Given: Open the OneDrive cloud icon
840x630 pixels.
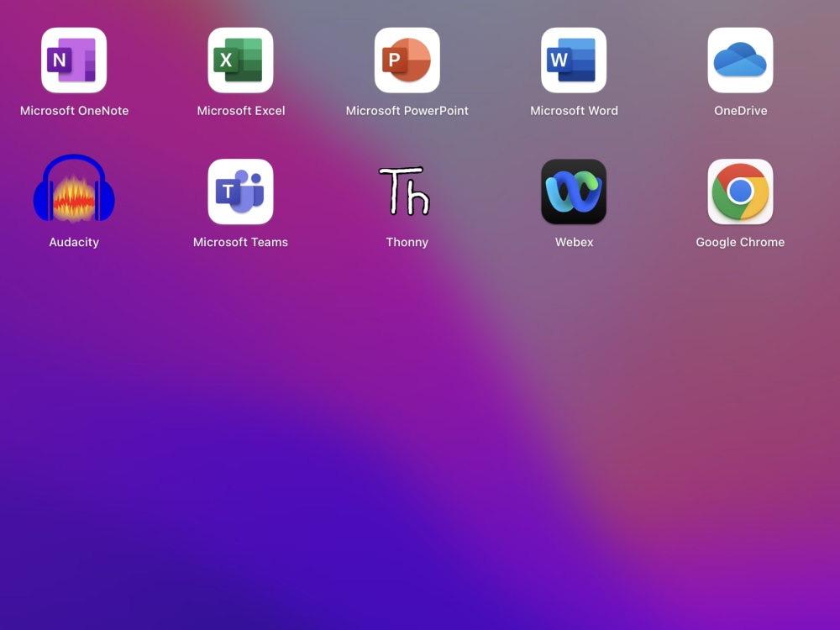Looking at the screenshot, I should pyautogui.click(x=740, y=60).
